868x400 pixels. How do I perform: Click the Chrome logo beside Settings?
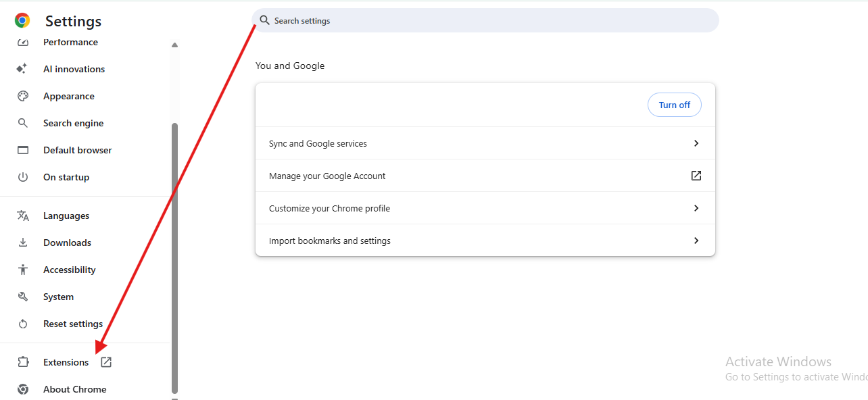click(22, 21)
